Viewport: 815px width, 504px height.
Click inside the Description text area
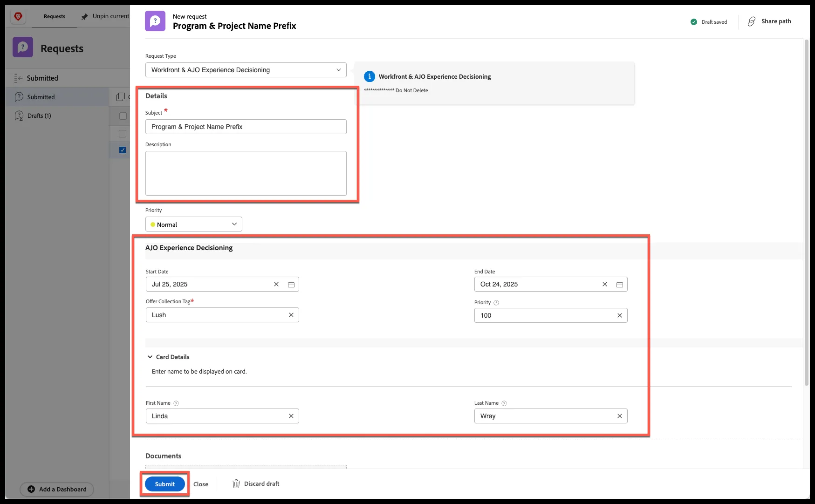(246, 173)
